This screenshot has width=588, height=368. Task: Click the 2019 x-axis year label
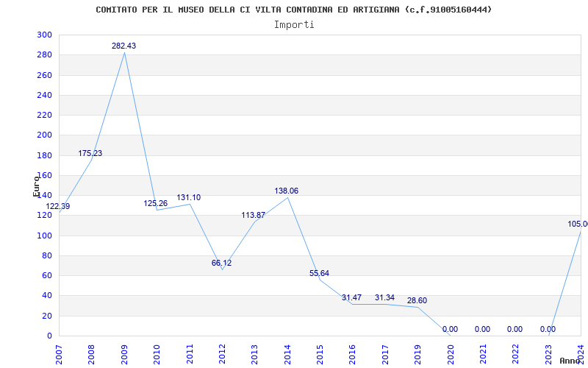[x=417, y=354]
